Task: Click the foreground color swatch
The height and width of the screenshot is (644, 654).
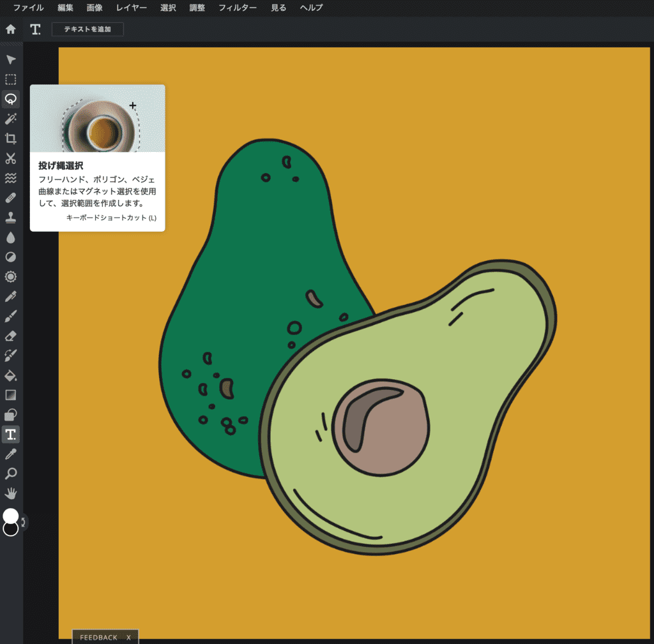Action: pyautogui.click(x=10, y=514)
